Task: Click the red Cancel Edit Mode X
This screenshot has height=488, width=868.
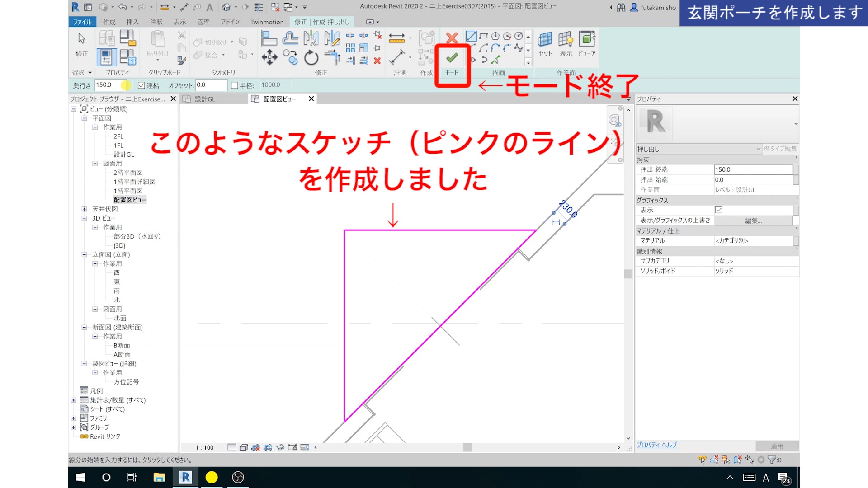Action: coord(452,38)
